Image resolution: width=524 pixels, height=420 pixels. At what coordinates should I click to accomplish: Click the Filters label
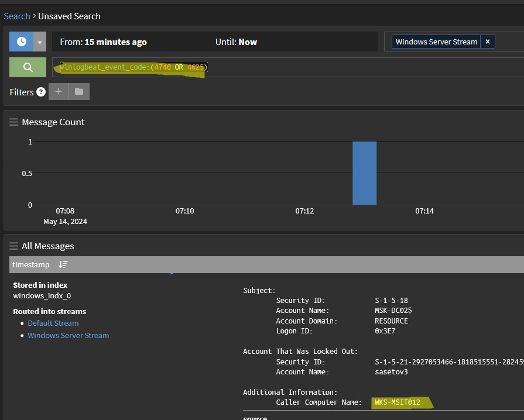[22, 92]
